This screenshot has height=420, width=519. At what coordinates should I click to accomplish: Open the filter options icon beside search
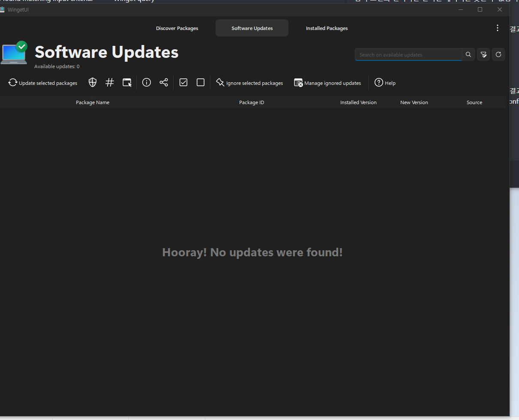click(483, 54)
